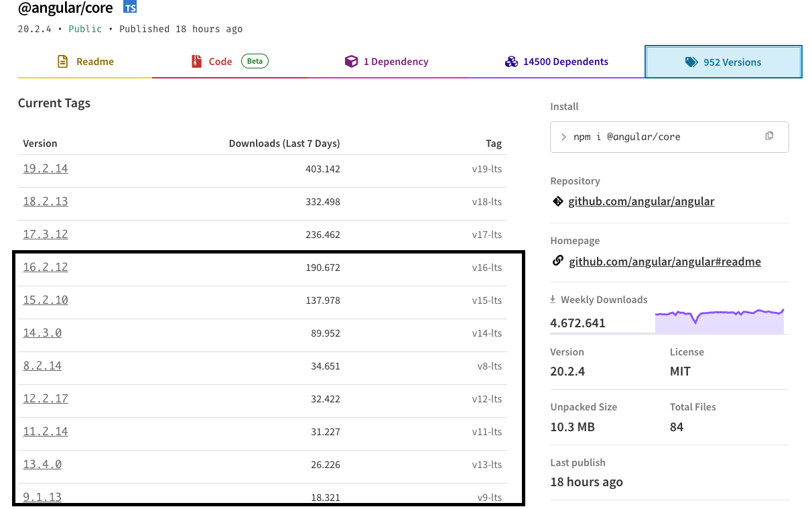The height and width of the screenshot is (509, 812).
Task: Open version 18.2.13
Action: coord(46,202)
